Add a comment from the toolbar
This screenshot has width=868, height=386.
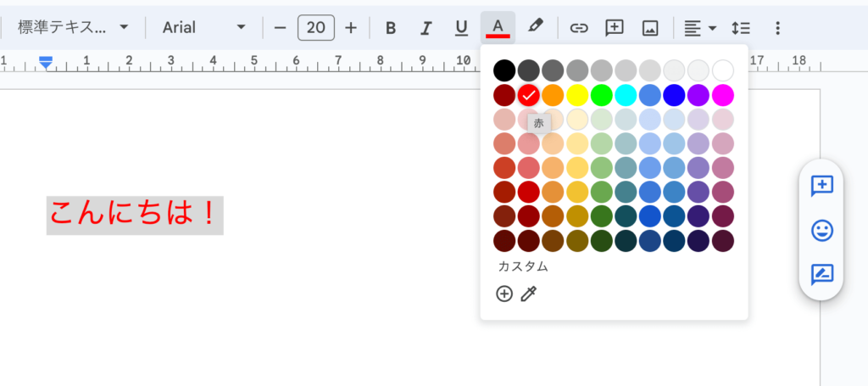(x=615, y=28)
